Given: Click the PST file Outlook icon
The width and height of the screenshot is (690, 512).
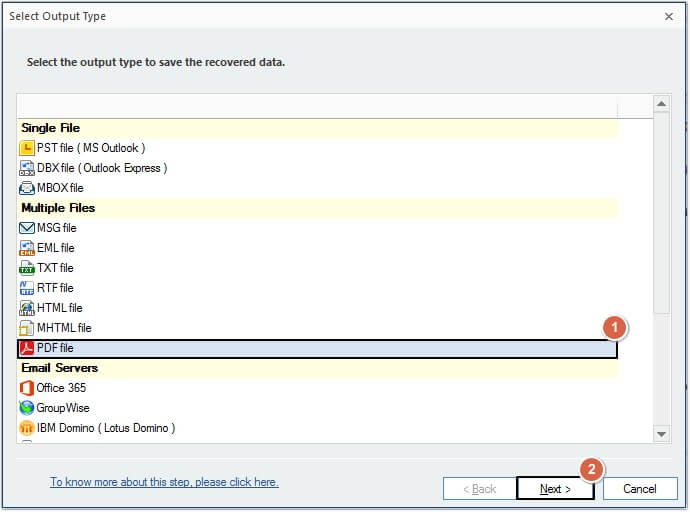Looking at the screenshot, I should click(27, 148).
